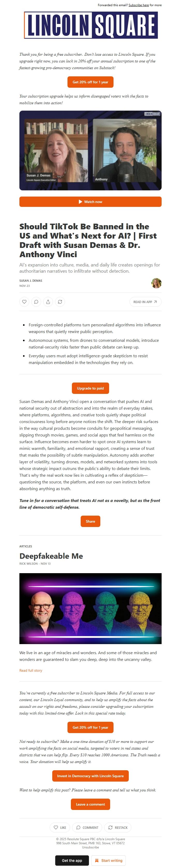
Task: Restack the post using the restack icon
Action: tap(60, 302)
